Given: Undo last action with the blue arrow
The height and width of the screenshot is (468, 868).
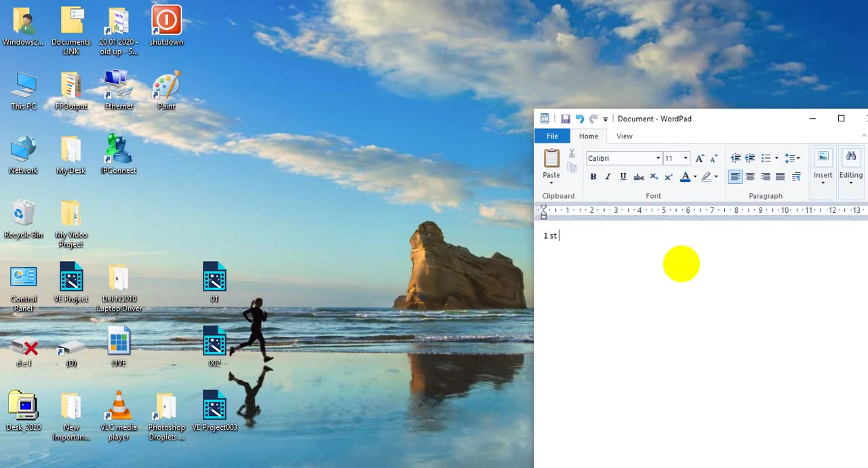Looking at the screenshot, I should pyautogui.click(x=580, y=119).
